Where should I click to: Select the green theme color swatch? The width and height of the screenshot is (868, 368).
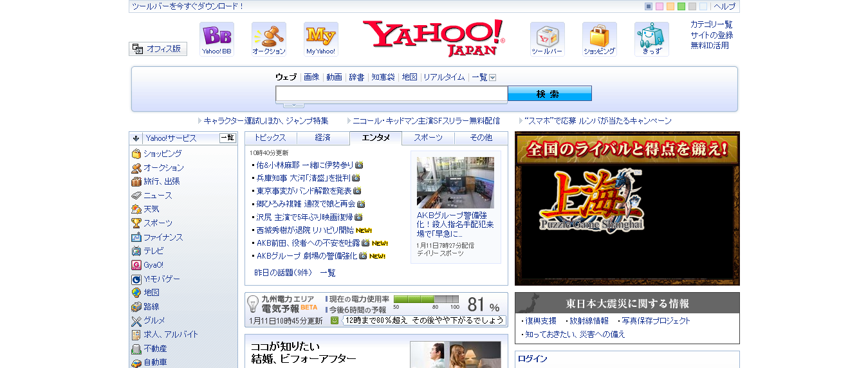[681, 6]
